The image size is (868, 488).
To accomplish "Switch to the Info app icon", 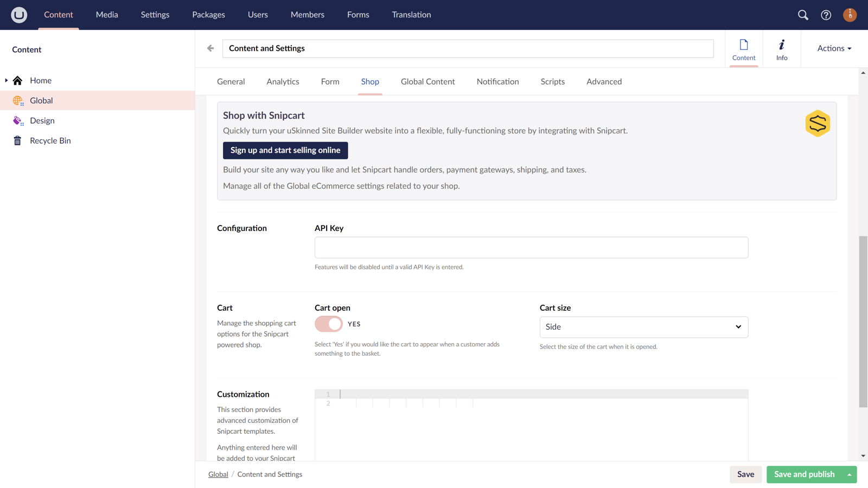I will (781, 49).
